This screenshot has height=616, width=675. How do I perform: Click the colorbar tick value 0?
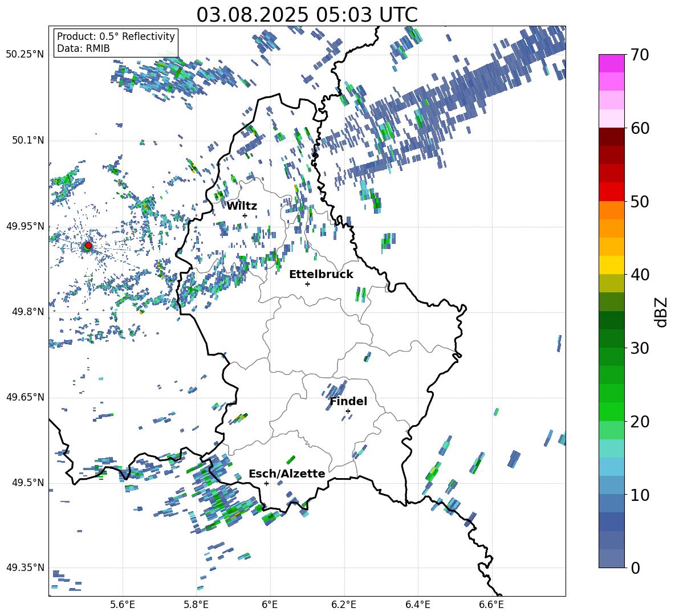pyautogui.click(x=635, y=568)
